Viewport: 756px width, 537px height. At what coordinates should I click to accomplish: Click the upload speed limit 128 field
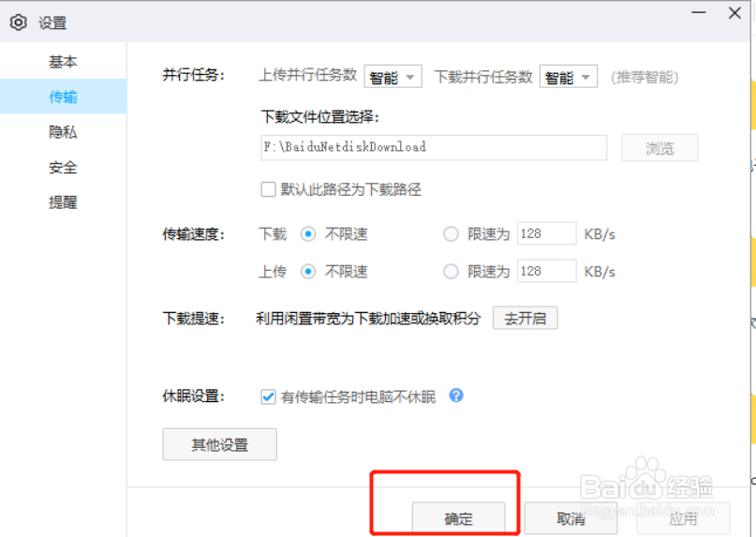[547, 271]
